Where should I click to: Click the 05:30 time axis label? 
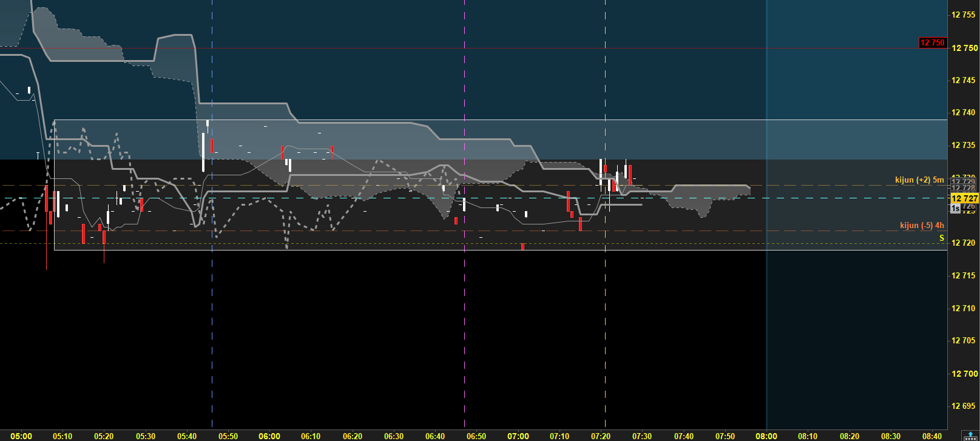[x=146, y=436]
